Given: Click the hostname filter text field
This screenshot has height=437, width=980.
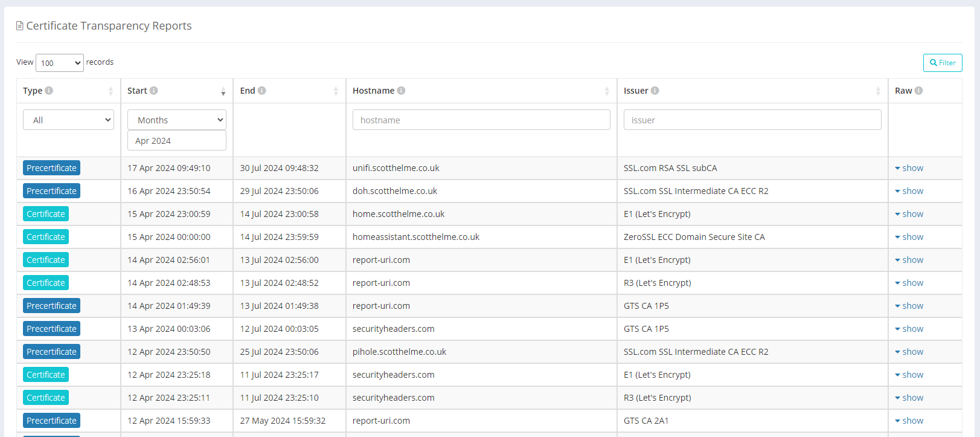Looking at the screenshot, I should (x=481, y=120).
